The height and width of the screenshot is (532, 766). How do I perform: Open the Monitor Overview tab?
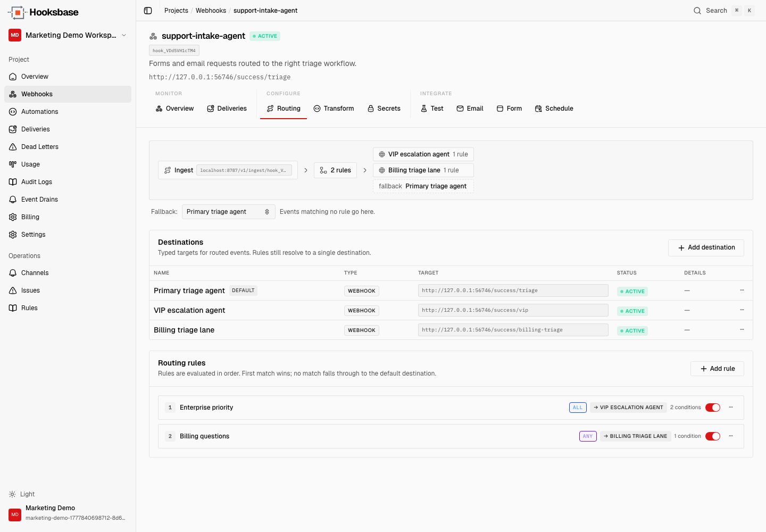tap(174, 109)
